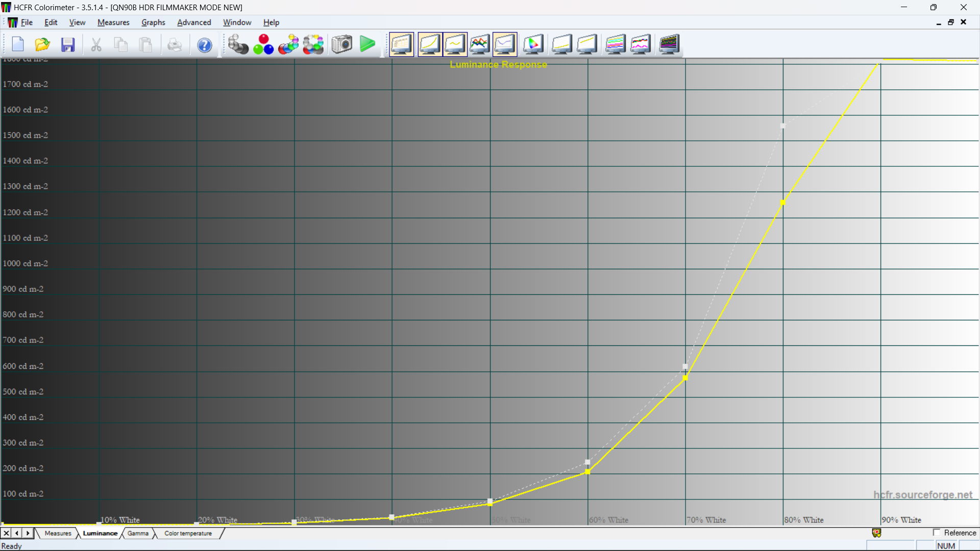Viewport: 980px width, 551px height.
Task: Open the CIE diagram view icon
Action: coord(533,44)
